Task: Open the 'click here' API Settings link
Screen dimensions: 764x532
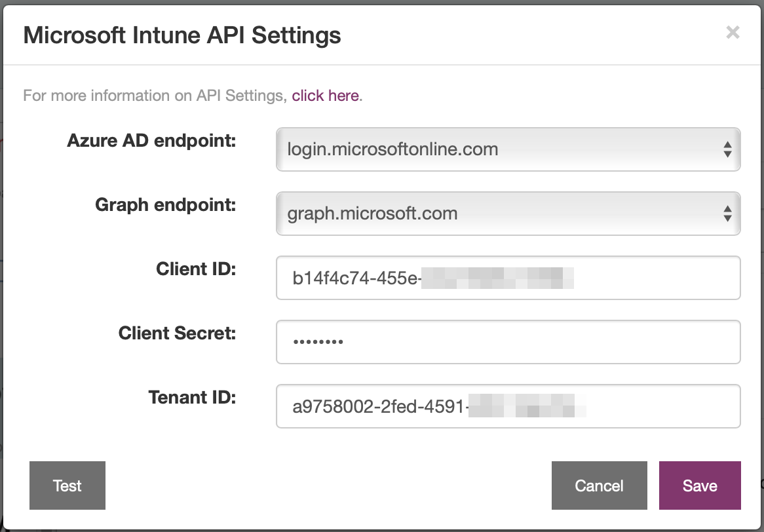Action: (x=325, y=96)
